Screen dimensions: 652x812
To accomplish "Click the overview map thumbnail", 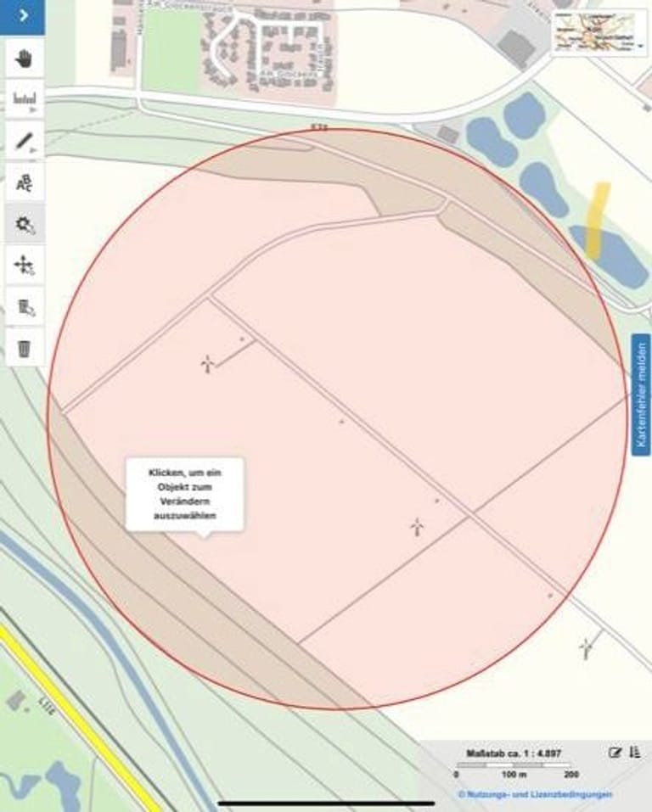I will point(595,32).
